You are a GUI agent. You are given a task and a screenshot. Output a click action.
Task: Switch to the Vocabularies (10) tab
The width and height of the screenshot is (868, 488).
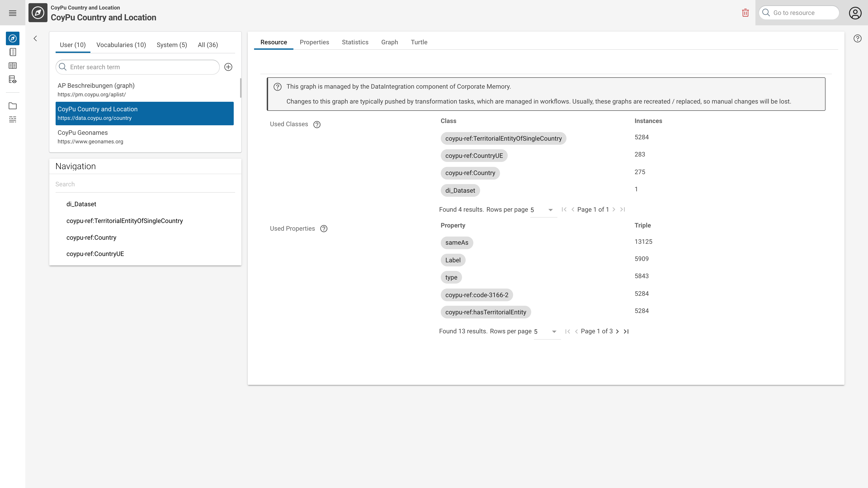[121, 45]
